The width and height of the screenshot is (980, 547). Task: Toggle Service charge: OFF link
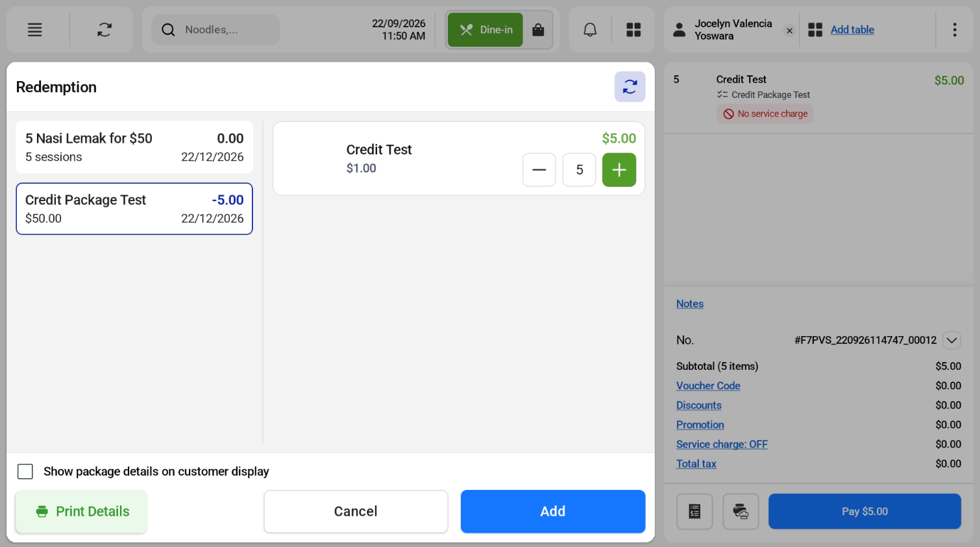[722, 444]
